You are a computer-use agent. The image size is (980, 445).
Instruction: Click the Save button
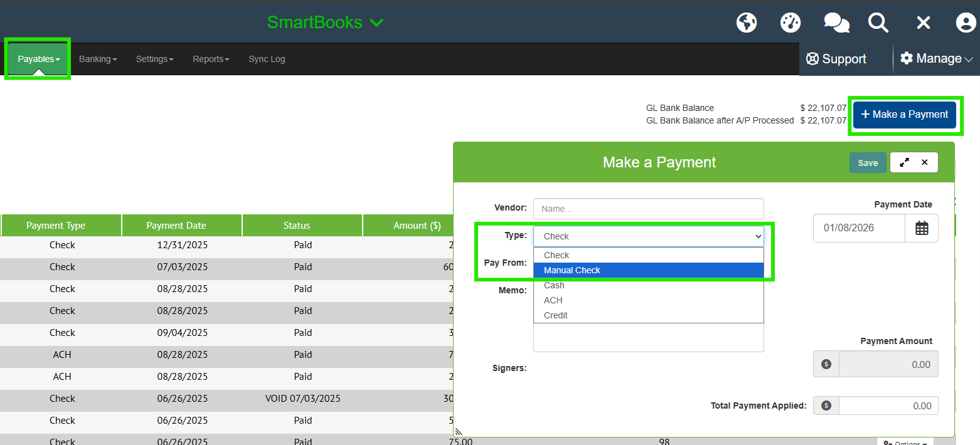868,163
